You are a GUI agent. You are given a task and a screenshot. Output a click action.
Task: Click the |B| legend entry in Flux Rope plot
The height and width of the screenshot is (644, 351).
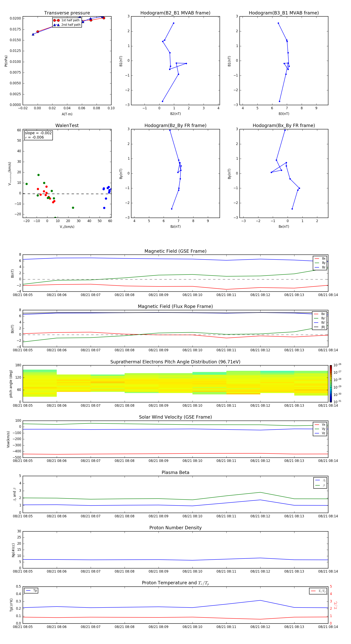click(320, 327)
